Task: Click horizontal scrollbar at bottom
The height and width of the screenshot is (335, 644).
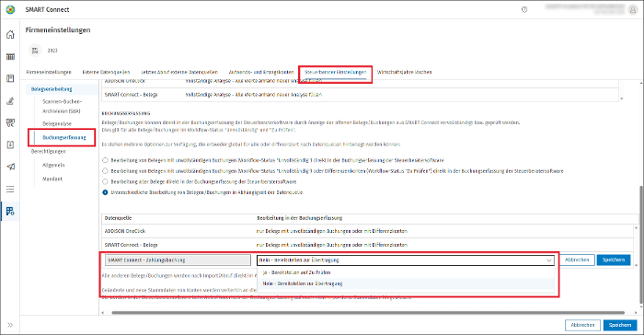Action: (368, 313)
